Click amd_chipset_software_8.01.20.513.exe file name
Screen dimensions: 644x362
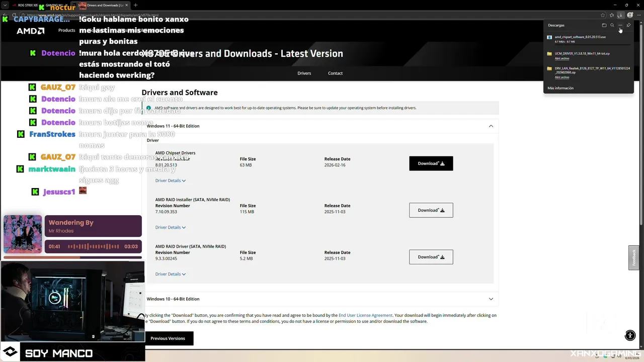(x=580, y=37)
